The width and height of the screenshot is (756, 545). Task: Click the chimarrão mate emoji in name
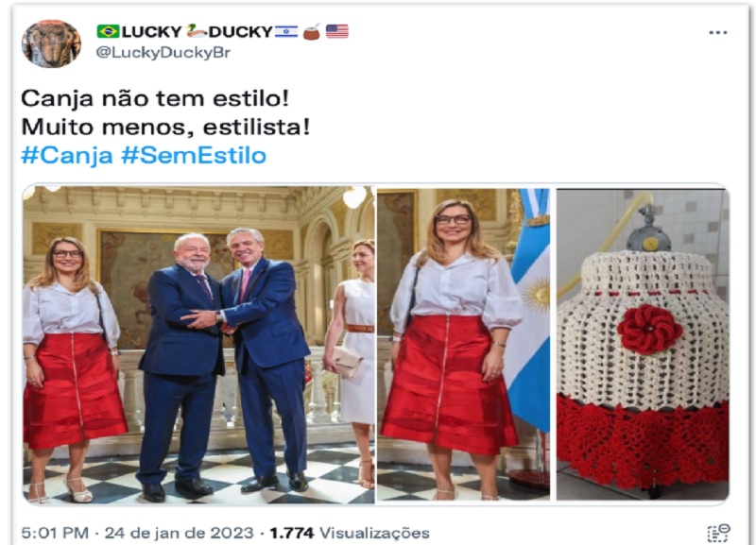(x=312, y=32)
